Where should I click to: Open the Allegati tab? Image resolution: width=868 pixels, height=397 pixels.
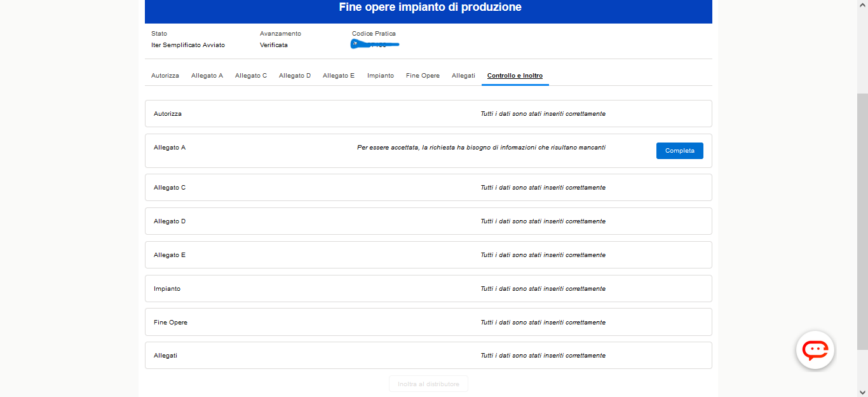463,76
